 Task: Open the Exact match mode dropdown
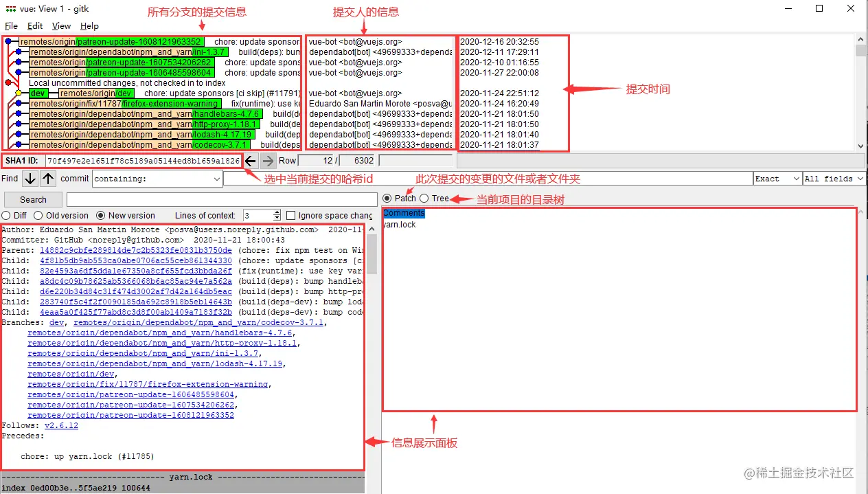coord(797,179)
